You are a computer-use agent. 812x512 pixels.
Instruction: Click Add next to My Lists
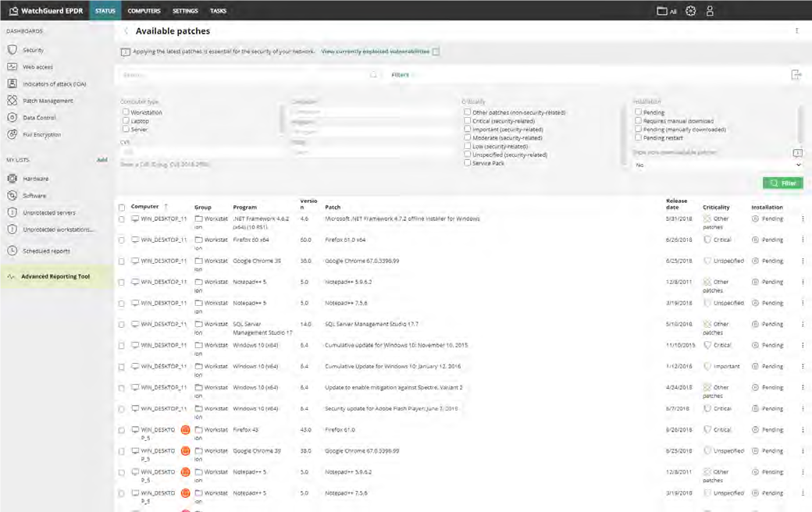(102, 160)
